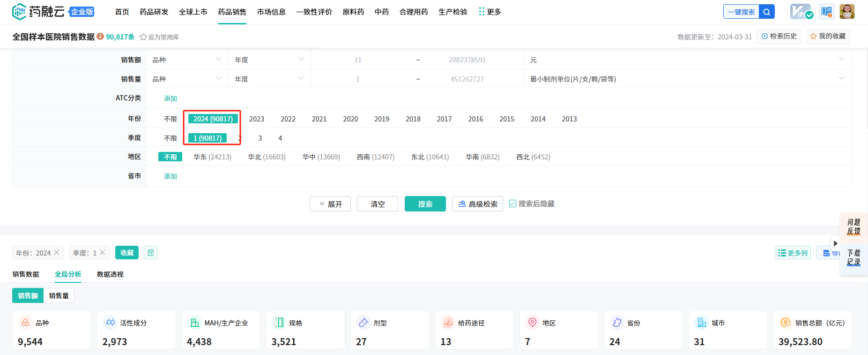Open the 销售量 年度 dropdown
The height and width of the screenshot is (355, 868).
coord(269,79)
